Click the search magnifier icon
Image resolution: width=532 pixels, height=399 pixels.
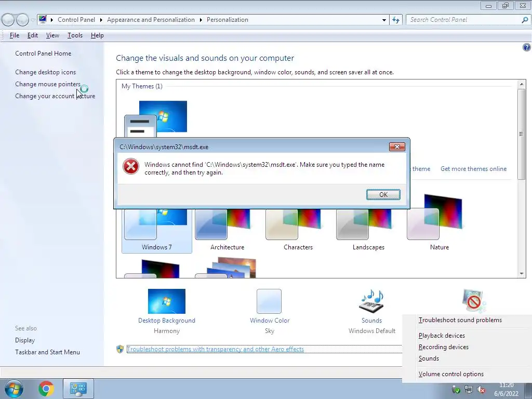coord(525,20)
